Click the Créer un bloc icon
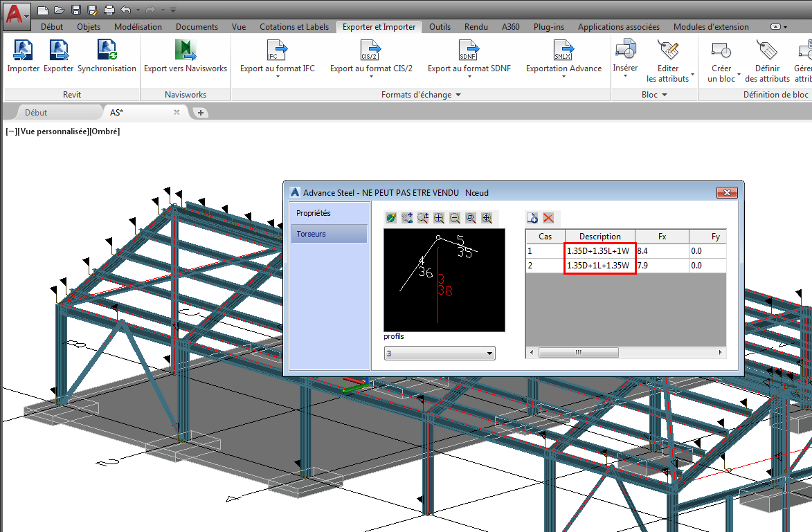The width and height of the screenshot is (812, 532). (721, 51)
